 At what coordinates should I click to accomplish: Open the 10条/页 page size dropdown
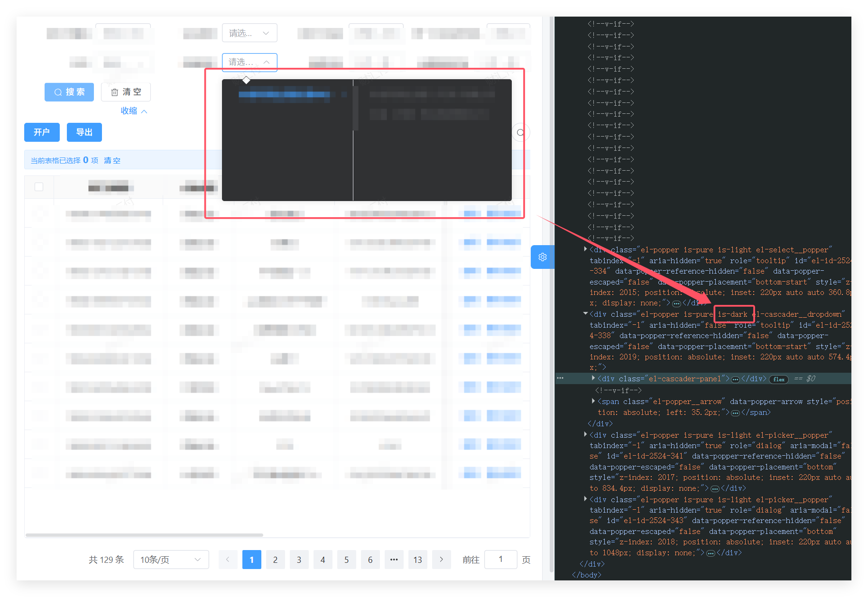click(171, 560)
